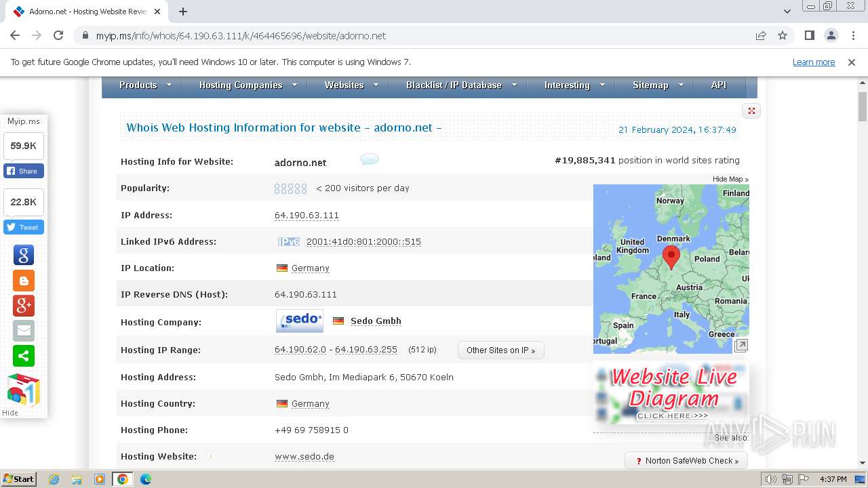868x488 pixels.
Task: Open Windows Media Player in taskbar
Action: pyautogui.click(x=100, y=479)
